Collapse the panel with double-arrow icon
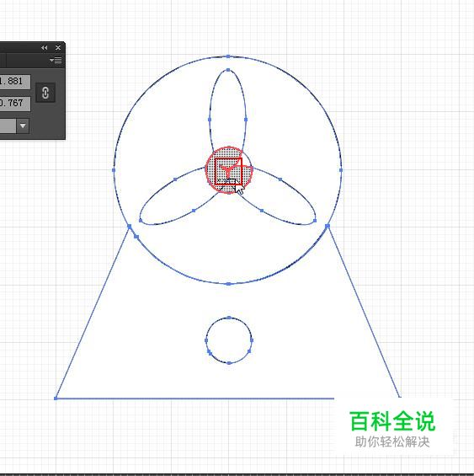The image size is (474, 476). [x=45, y=48]
